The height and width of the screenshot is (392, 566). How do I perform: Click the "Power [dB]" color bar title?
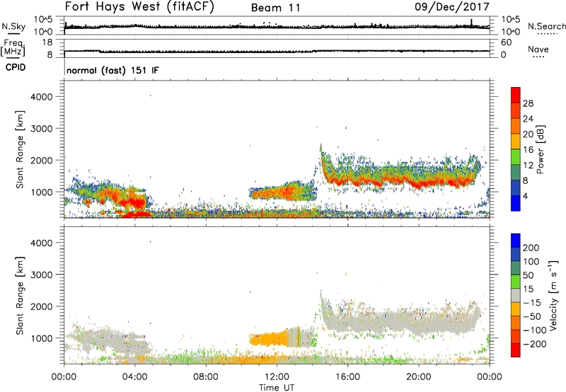(541, 149)
